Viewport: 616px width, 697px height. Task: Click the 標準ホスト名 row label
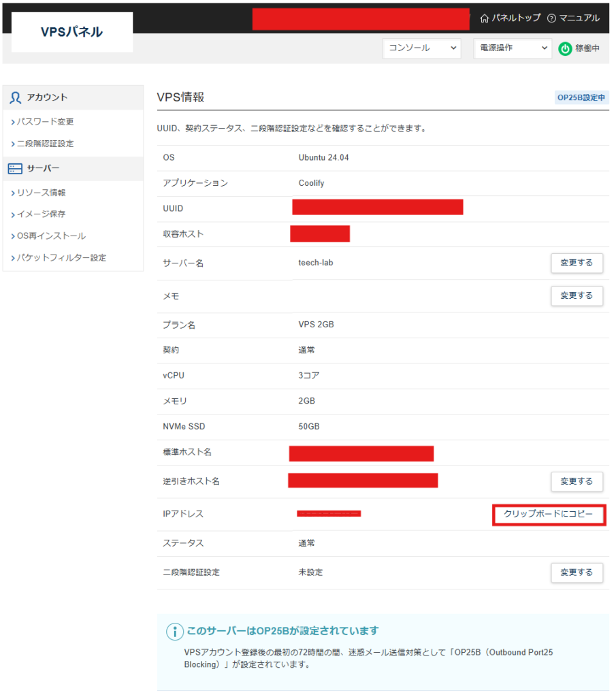(x=187, y=452)
